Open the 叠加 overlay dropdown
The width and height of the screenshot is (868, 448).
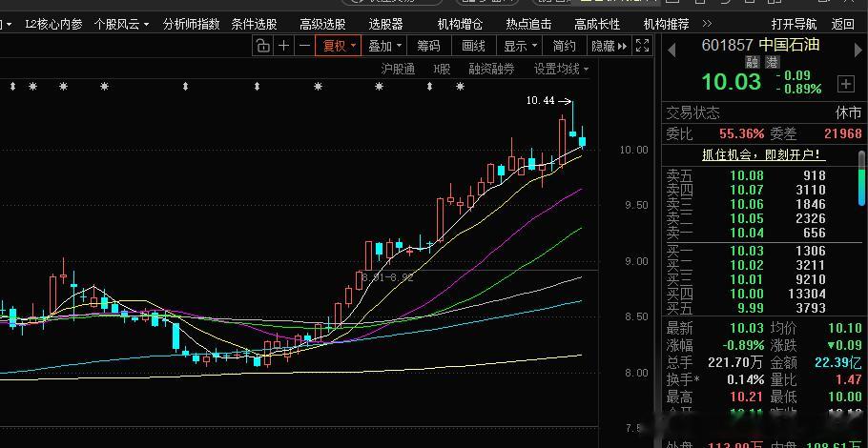[384, 46]
